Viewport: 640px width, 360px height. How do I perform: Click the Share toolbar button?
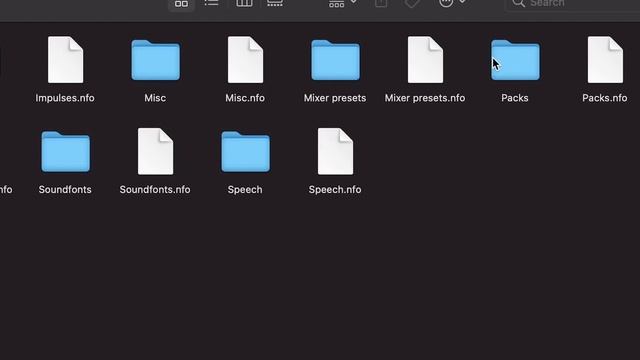tap(381, 3)
